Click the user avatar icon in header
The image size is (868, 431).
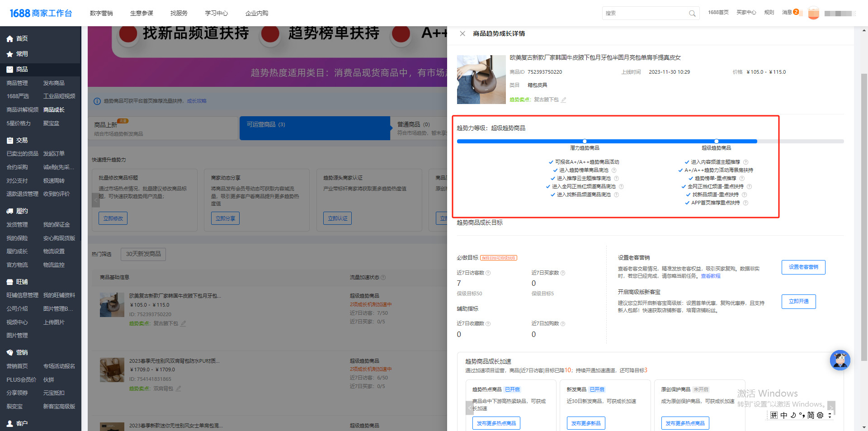point(813,13)
